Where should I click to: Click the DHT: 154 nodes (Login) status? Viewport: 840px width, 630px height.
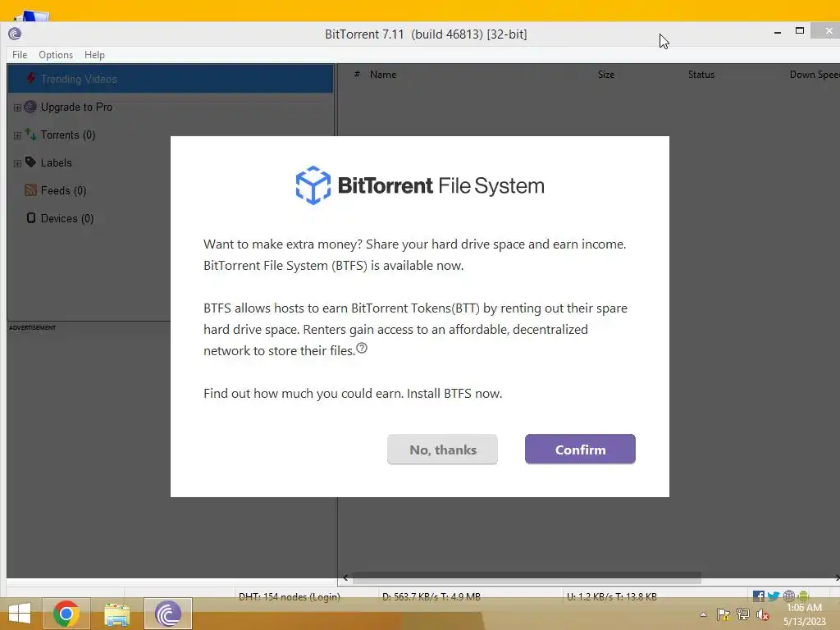coord(290,596)
